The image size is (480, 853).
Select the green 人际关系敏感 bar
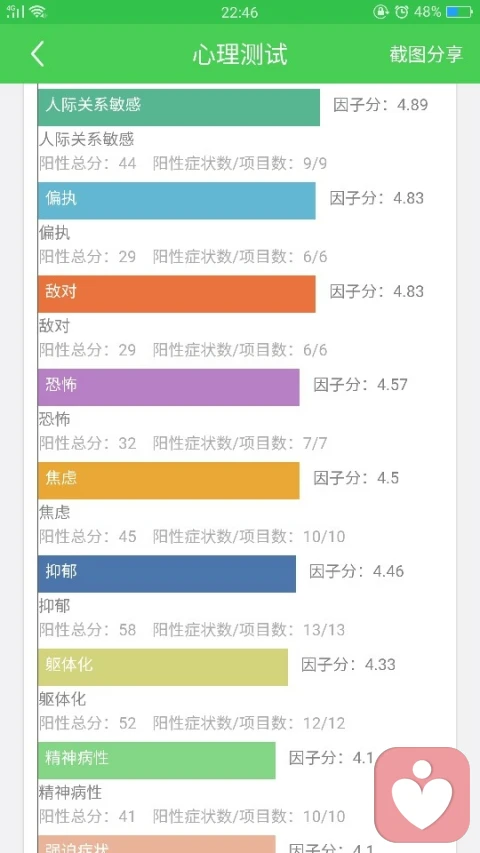coord(179,107)
